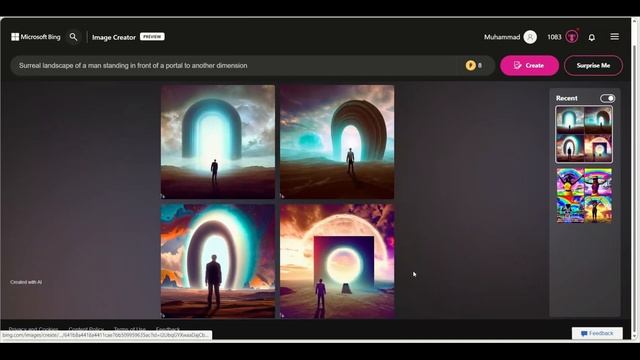Screen dimensions: 640x360
Task: Click the Create button
Action: [x=529, y=65]
